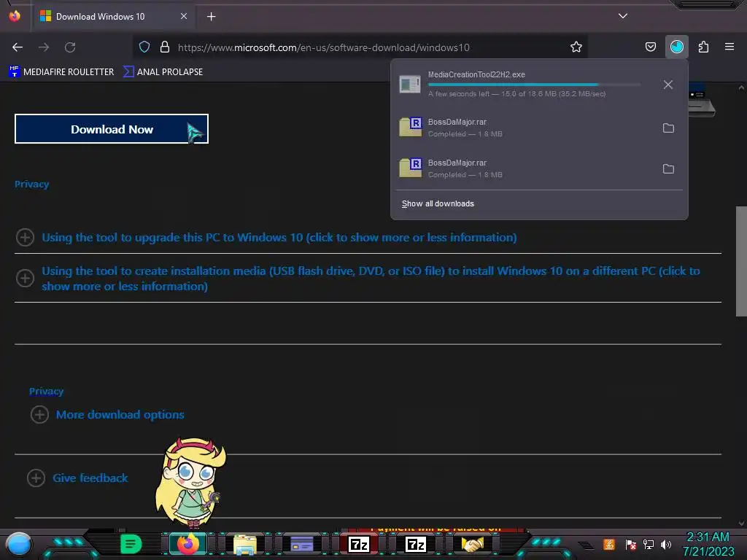Cancel the MediaCreationTool22H2.exe download
The width and height of the screenshot is (747, 560).
point(668,85)
